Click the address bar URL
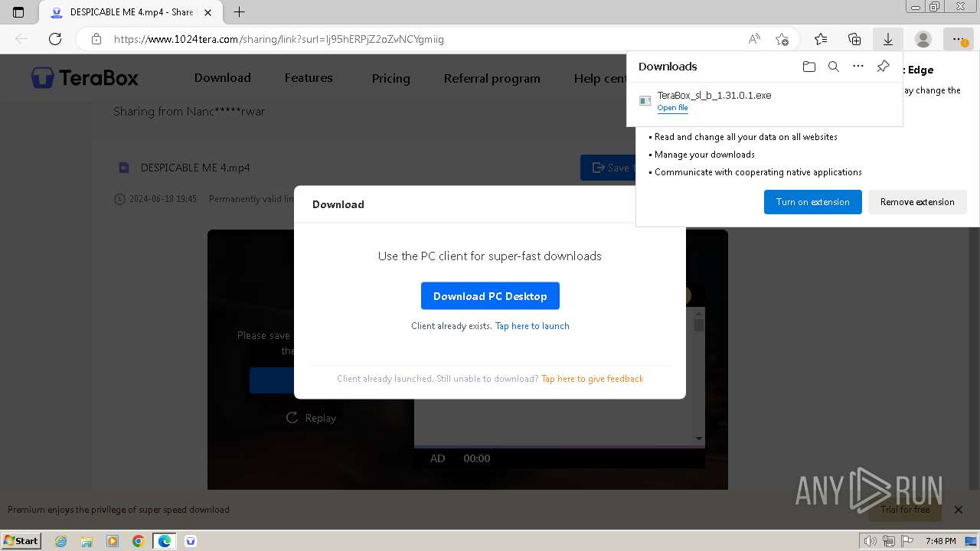Screen dimensions: 980x551 (x=279, y=39)
